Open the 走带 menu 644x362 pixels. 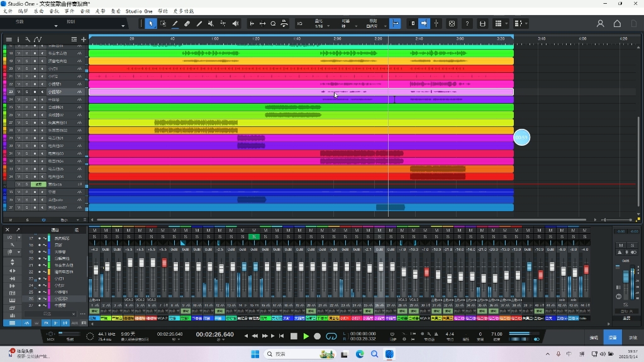(x=100, y=11)
